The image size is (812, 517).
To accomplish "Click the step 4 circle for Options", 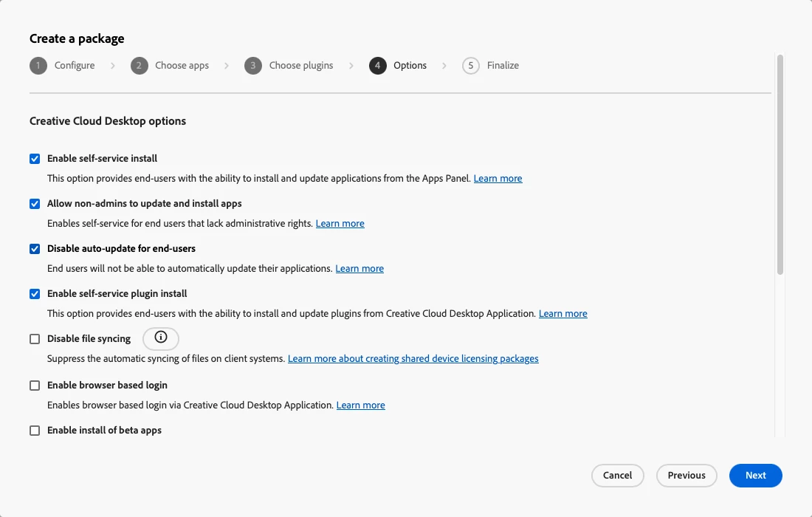I will click(377, 66).
